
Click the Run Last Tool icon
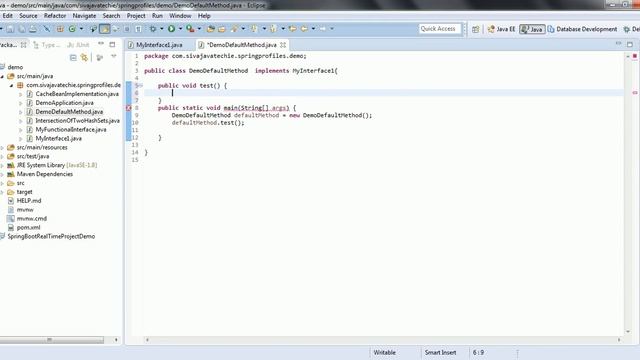190,29
